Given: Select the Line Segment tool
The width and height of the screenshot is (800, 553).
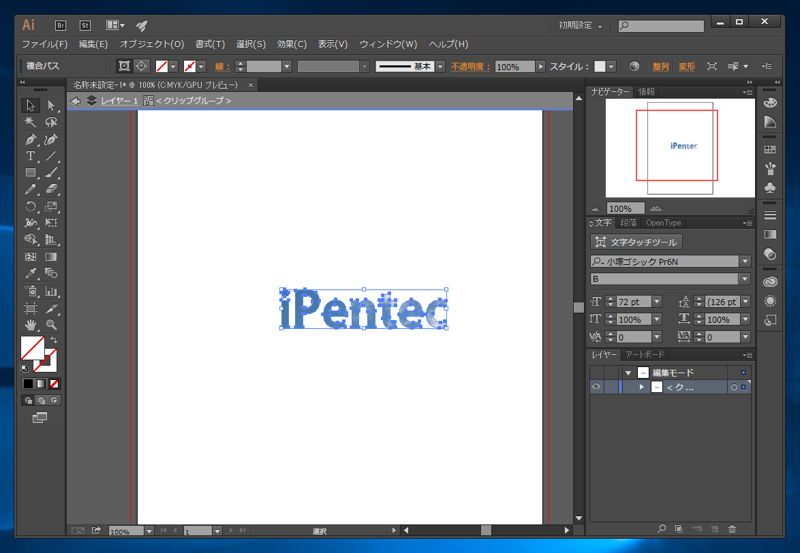Looking at the screenshot, I should point(51,156).
